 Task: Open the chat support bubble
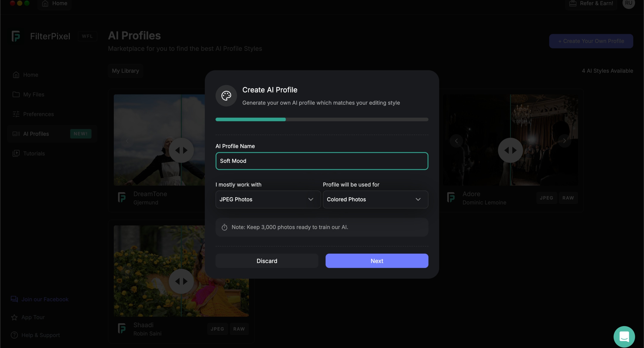pyautogui.click(x=624, y=336)
